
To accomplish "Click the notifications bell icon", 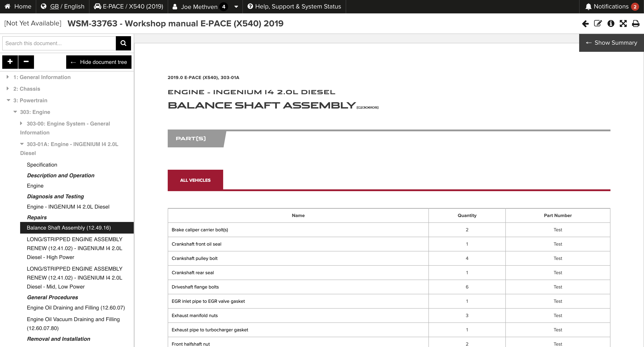I will pos(588,6).
